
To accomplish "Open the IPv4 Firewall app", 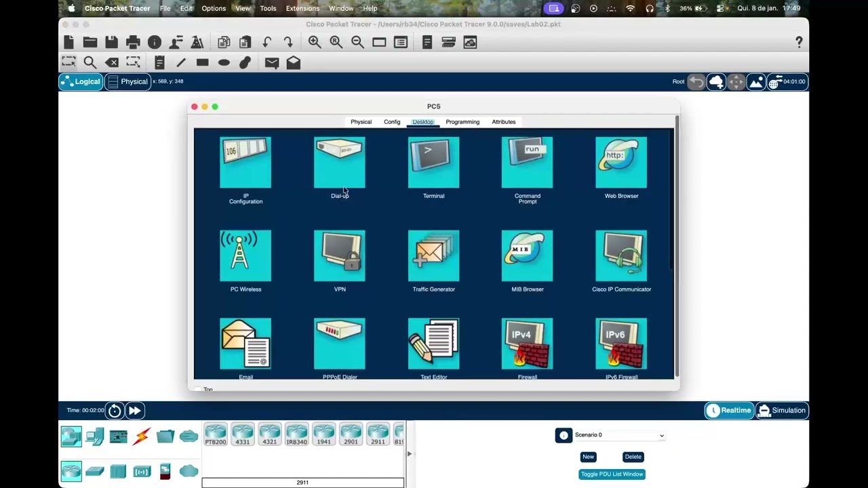I will [x=527, y=344].
